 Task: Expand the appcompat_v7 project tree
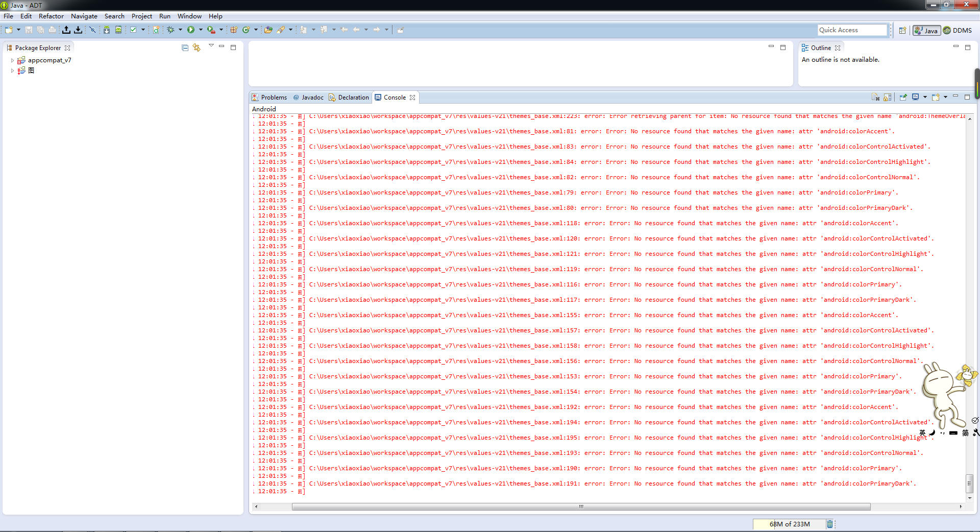12,60
